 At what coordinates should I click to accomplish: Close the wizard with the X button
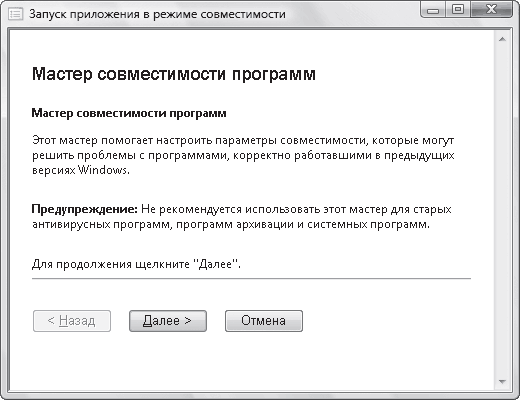[x=492, y=10]
